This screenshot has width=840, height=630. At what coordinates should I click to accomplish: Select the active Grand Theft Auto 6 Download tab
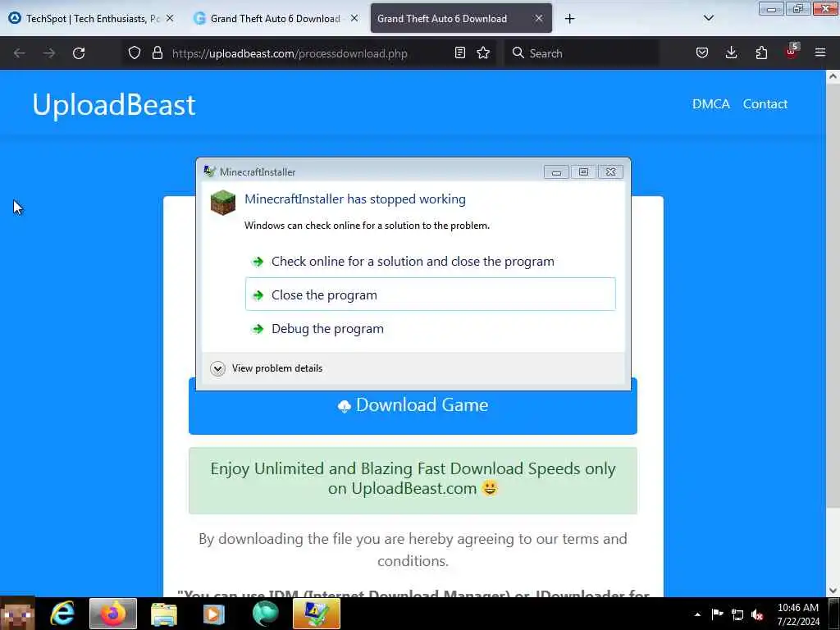click(x=461, y=19)
